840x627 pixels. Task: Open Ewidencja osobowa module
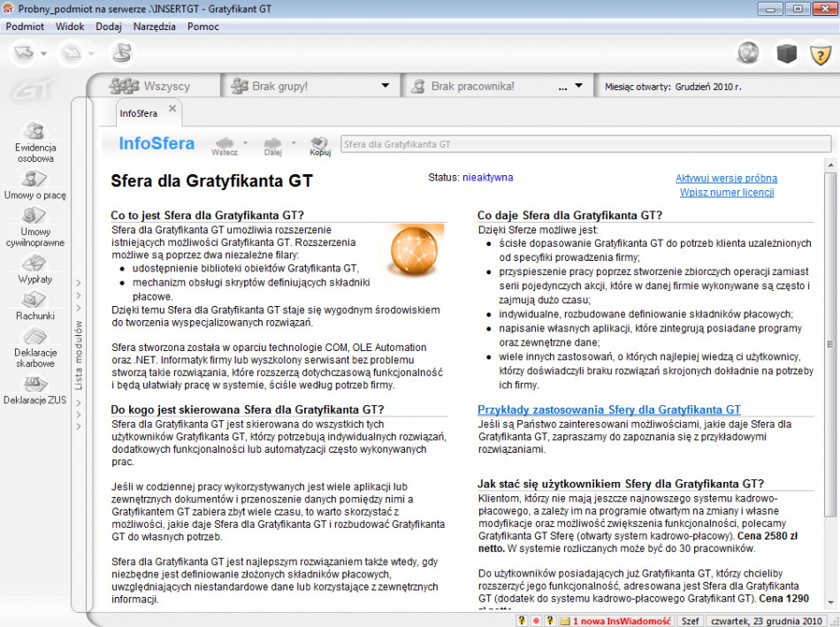(x=34, y=141)
